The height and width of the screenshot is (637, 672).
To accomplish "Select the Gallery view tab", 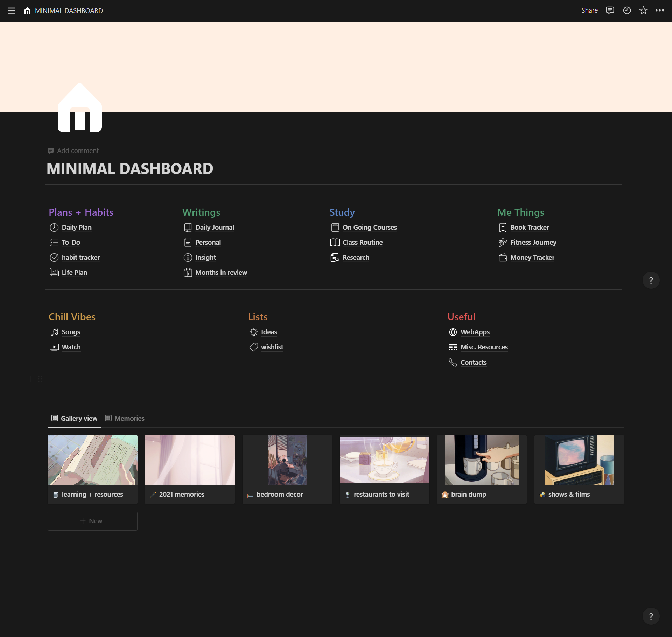I will coord(74,418).
